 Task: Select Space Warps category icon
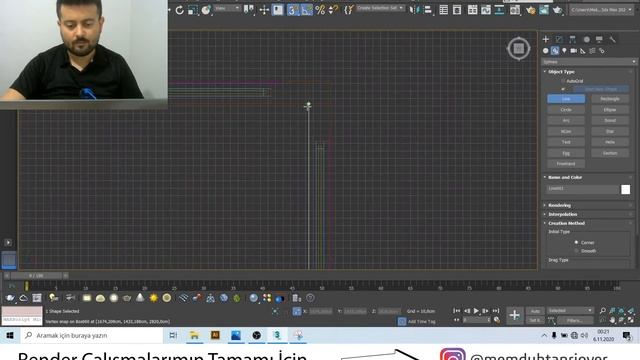tap(592, 51)
